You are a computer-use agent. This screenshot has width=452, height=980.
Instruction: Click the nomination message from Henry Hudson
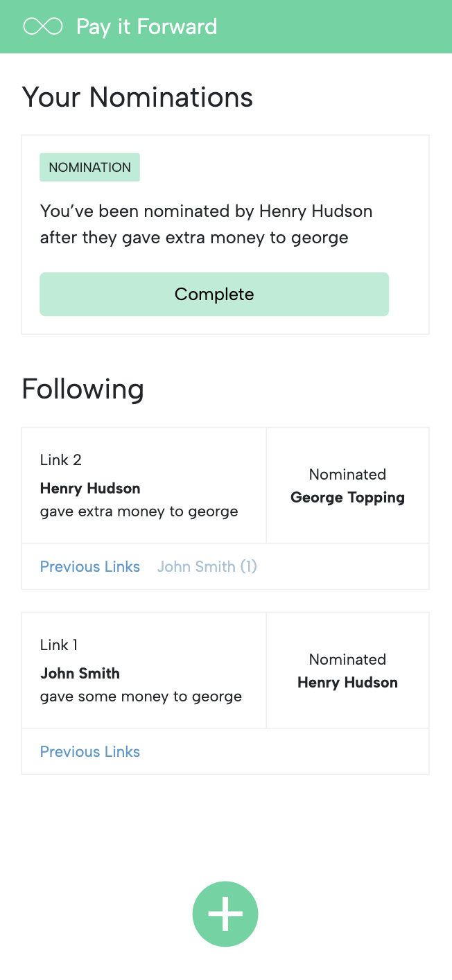(206, 224)
